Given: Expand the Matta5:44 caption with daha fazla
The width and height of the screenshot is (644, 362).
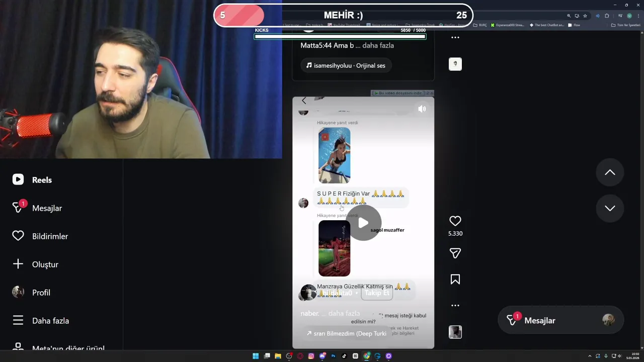Looking at the screenshot, I should [378, 45].
